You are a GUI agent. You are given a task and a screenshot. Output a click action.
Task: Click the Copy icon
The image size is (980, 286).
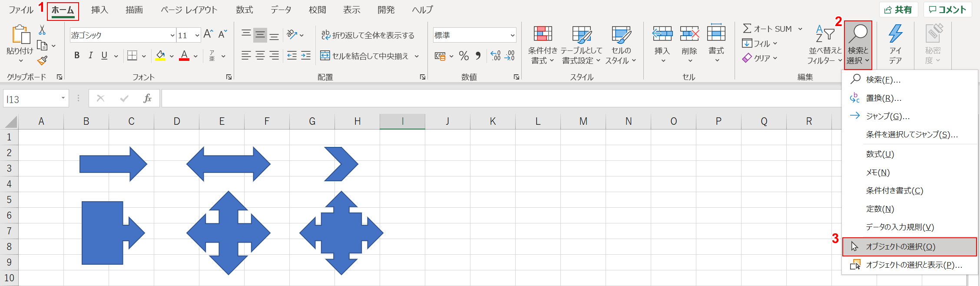pyautogui.click(x=43, y=45)
